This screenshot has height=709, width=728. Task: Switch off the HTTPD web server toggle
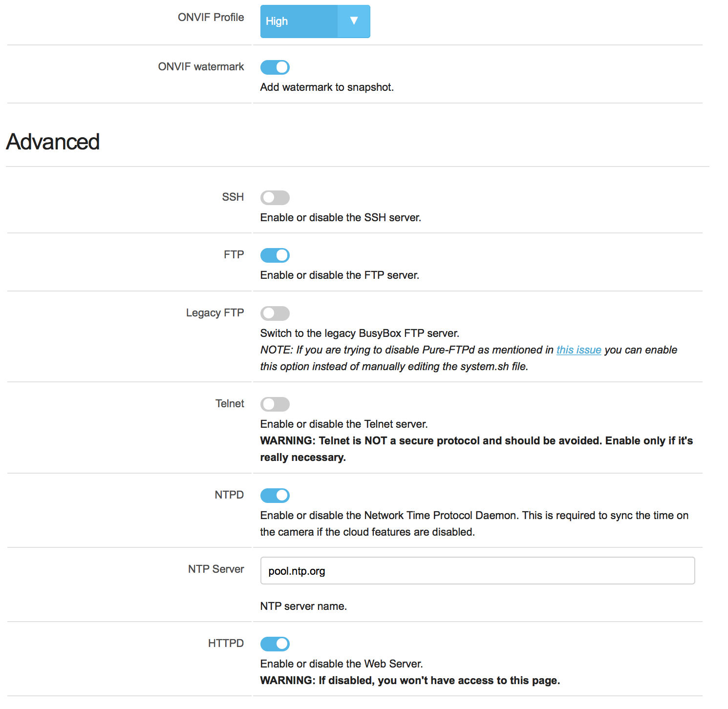pyautogui.click(x=275, y=644)
